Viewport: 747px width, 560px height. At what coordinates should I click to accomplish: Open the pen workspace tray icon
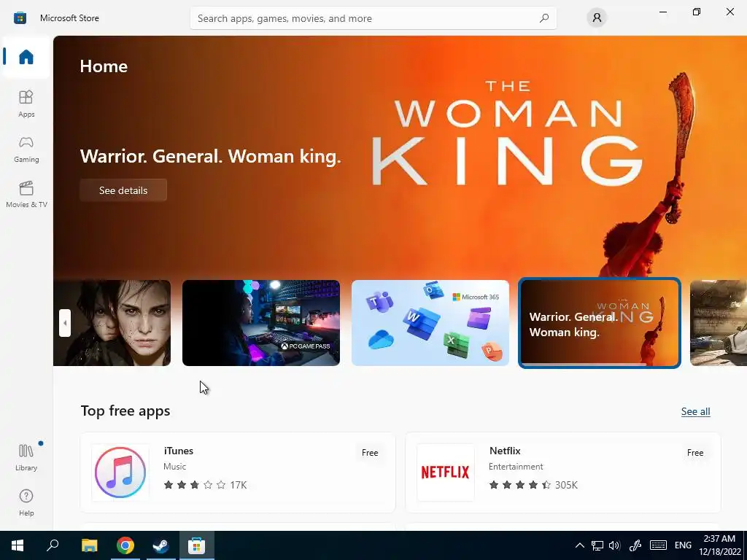[635, 545]
